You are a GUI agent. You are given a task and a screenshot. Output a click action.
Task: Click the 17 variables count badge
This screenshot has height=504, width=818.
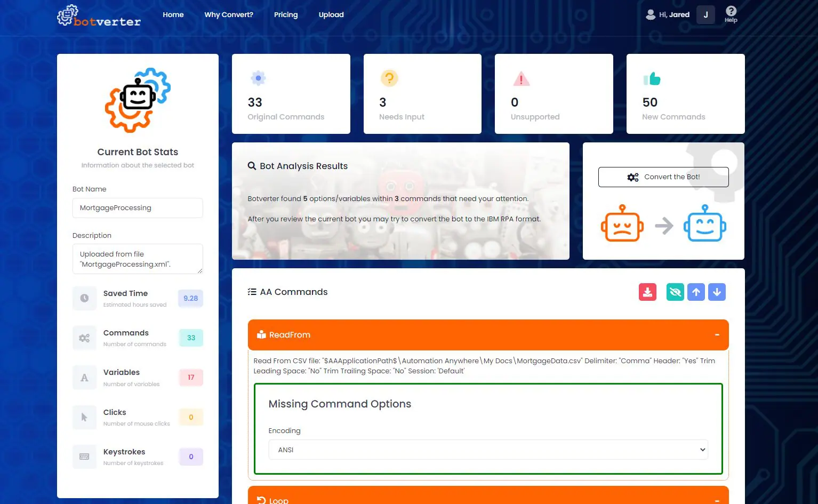191,378
